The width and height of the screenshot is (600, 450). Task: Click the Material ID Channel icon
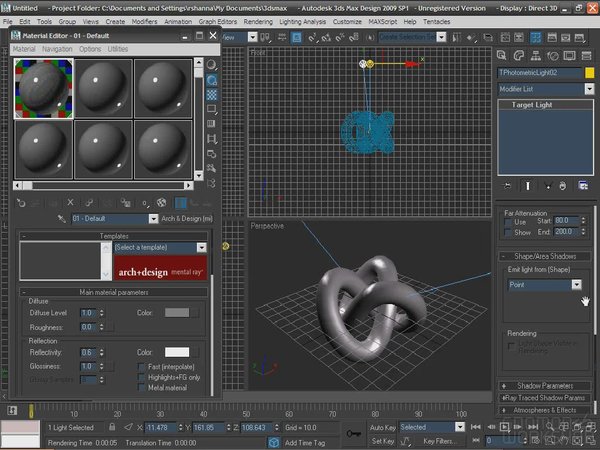[x=144, y=203]
